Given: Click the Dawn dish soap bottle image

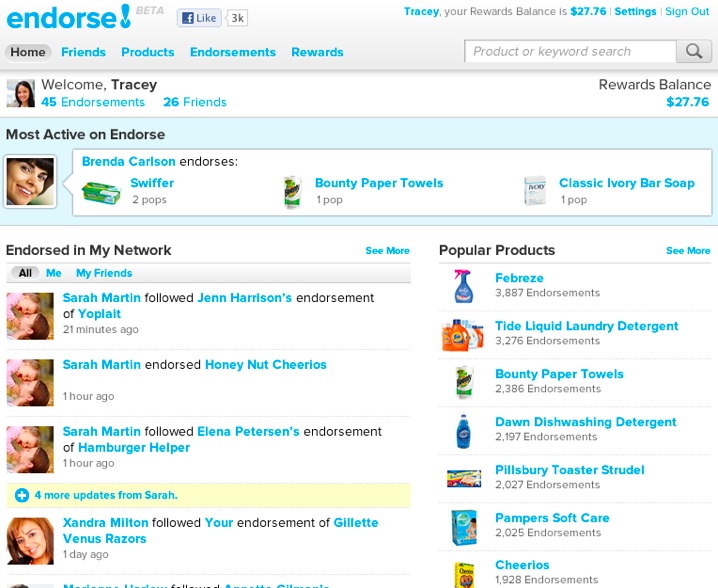Looking at the screenshot, I should pyautogui.click(x=463, y=431).
